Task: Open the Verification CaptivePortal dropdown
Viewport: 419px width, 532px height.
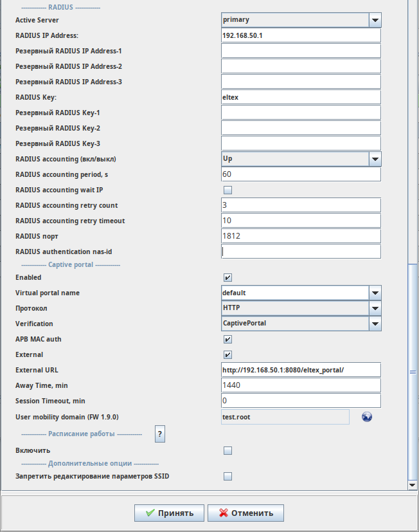Action: pos(375,324)
